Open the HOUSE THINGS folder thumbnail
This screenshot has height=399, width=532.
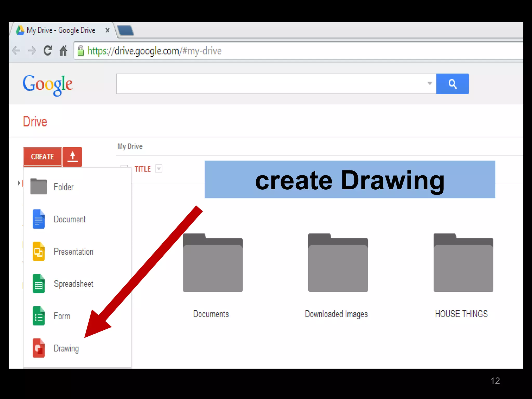pyautogui.click(x=463, y=263)
